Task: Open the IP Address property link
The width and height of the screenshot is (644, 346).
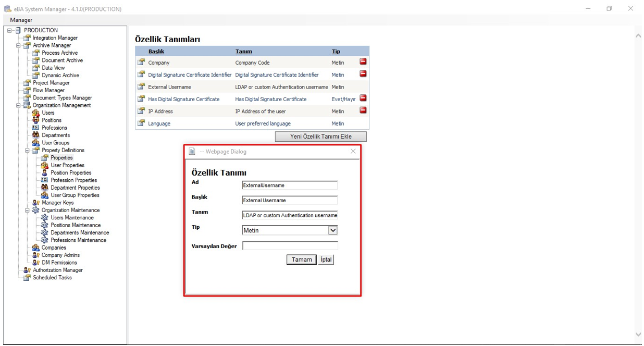Action: point(160,112)
